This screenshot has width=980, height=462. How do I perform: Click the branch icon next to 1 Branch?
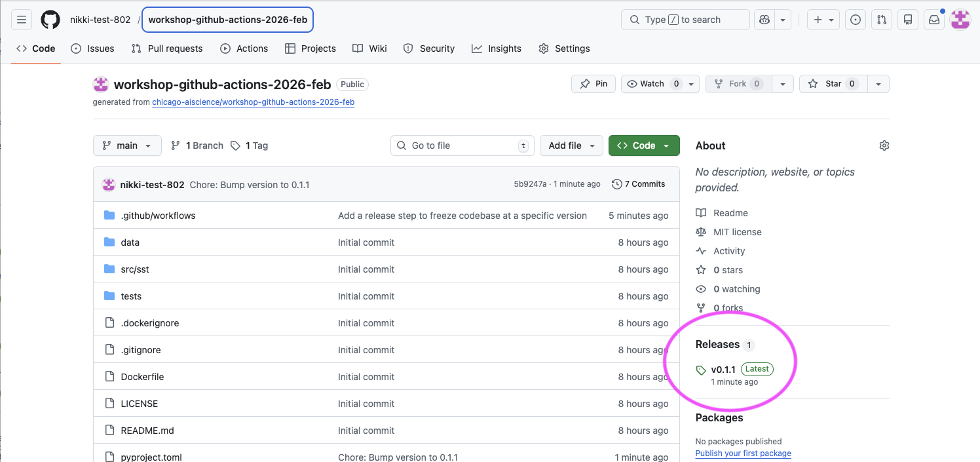point(175,145)
